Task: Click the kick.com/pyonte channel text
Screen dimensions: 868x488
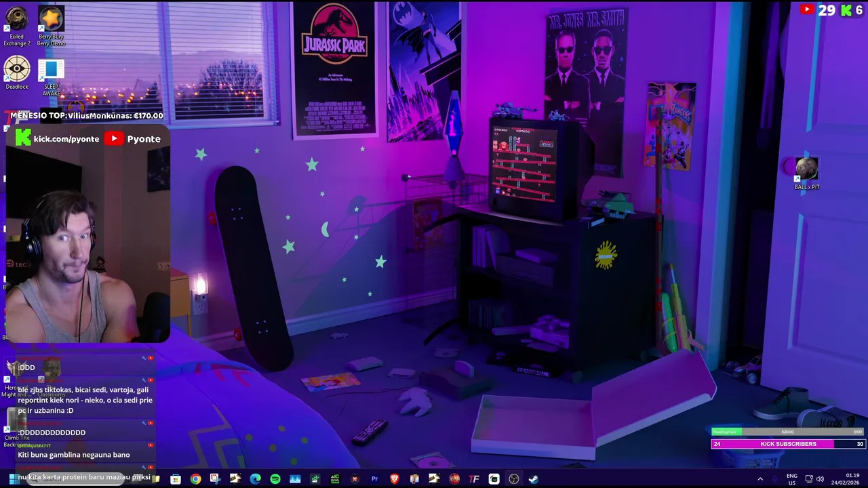Action: (x=66, y=138)
